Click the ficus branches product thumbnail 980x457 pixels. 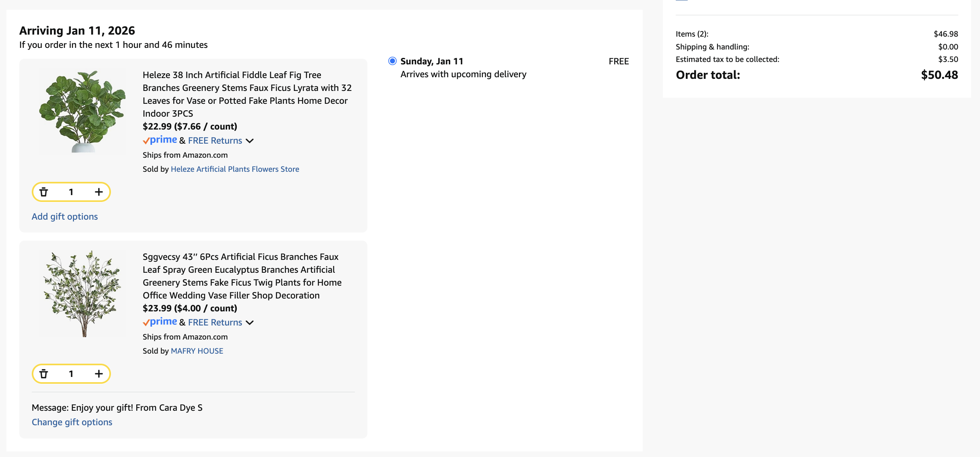pos(82,294)
